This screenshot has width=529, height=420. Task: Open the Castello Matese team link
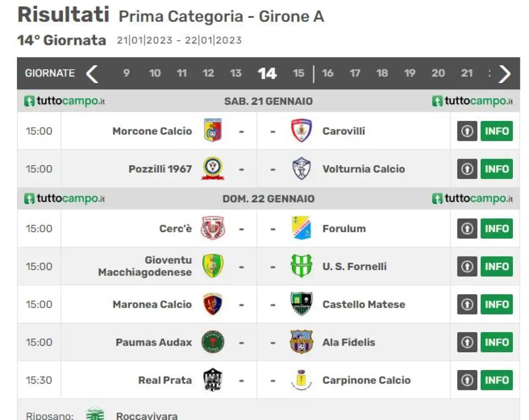364,304
